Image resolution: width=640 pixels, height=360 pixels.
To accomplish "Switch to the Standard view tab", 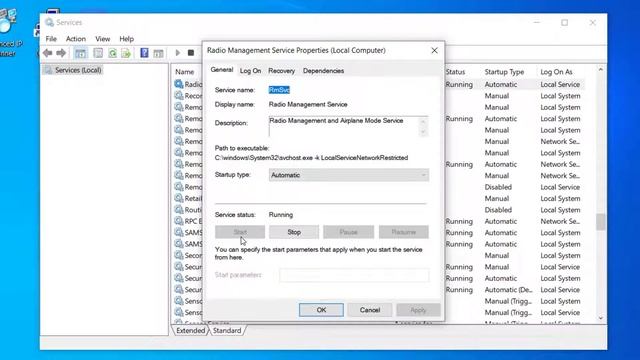I will click(x=227, y=331).
